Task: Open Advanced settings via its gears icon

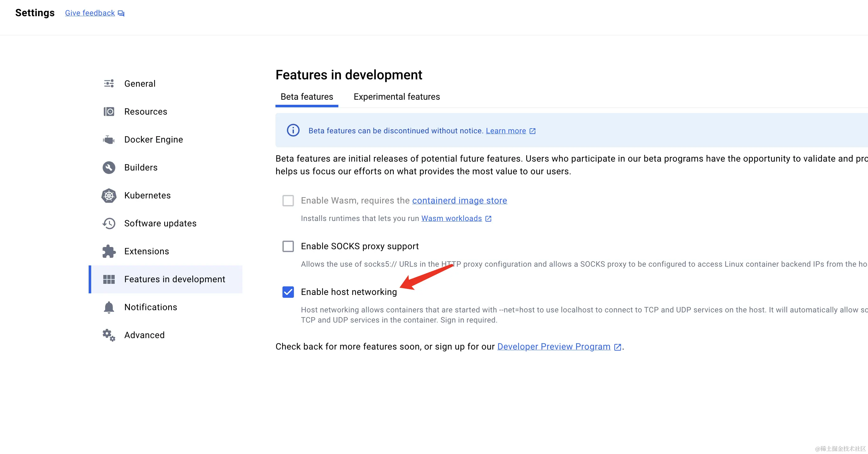Action: (109, 335)
